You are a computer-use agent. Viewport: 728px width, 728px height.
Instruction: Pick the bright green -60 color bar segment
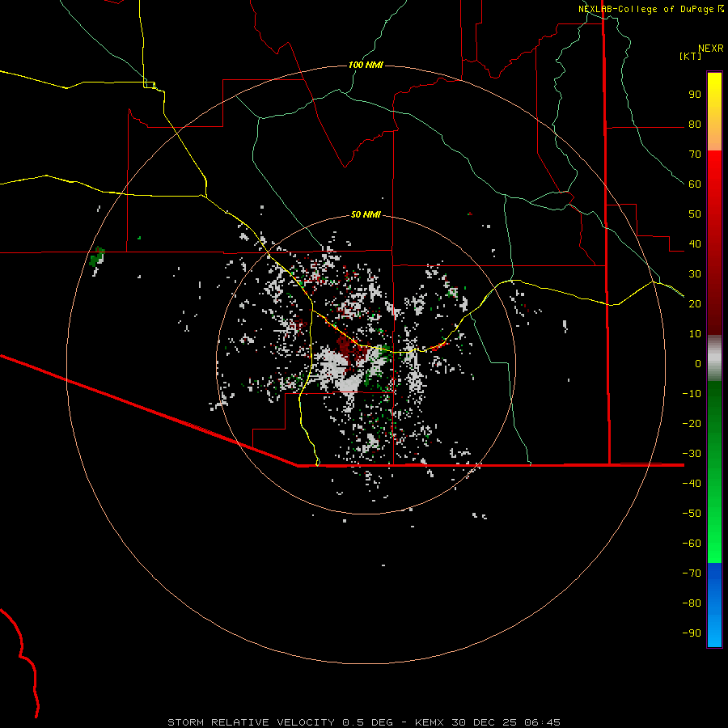tap(714, 550)
